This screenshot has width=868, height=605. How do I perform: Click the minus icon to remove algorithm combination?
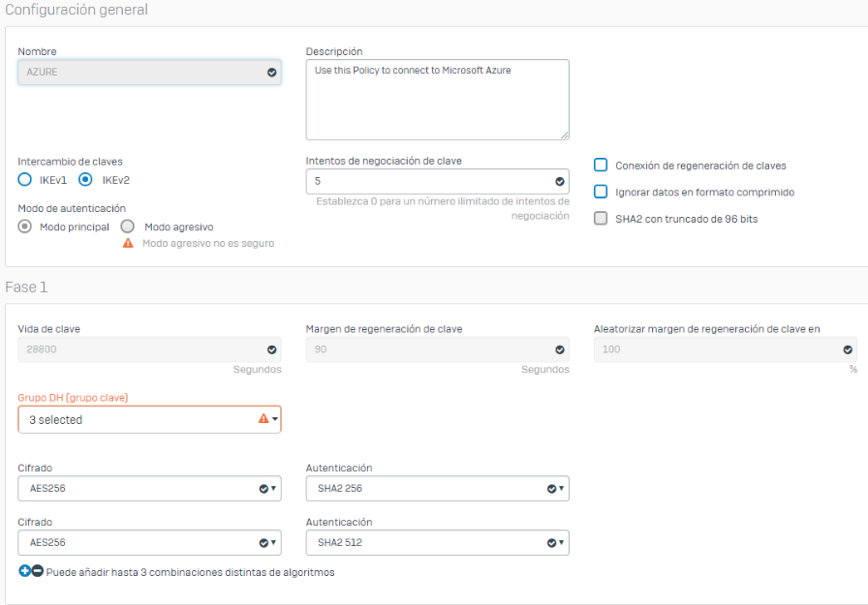(x=37, y=571)
